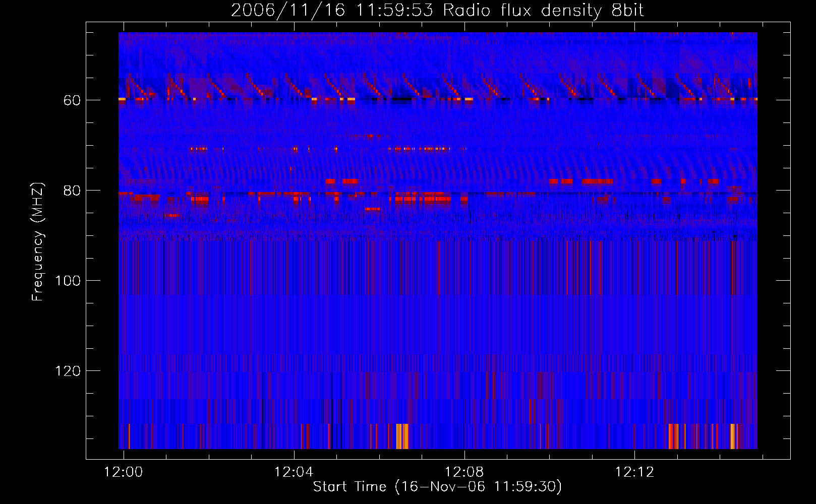816x504 pixels.
Task: Click the 12:04 time tick label
Action: pos(294,472)
